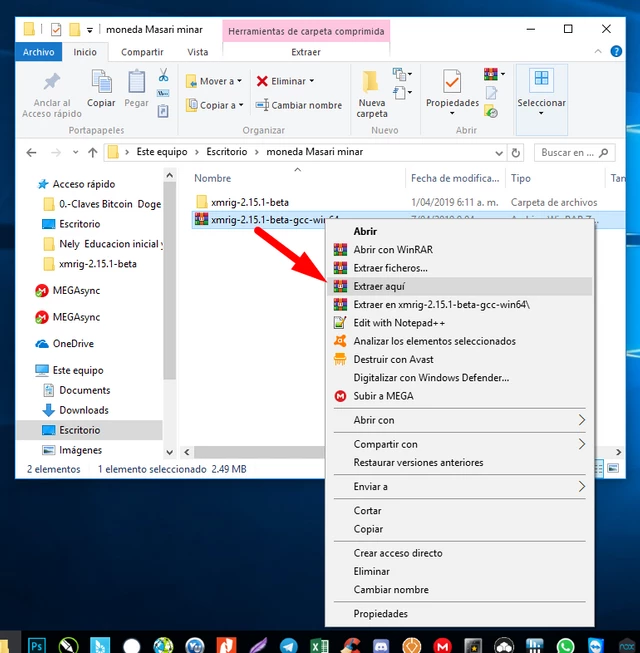Screen dimensions: 640x653
Task: Collapse the ribbon with the chevron
Action: (x=598, y=51)
